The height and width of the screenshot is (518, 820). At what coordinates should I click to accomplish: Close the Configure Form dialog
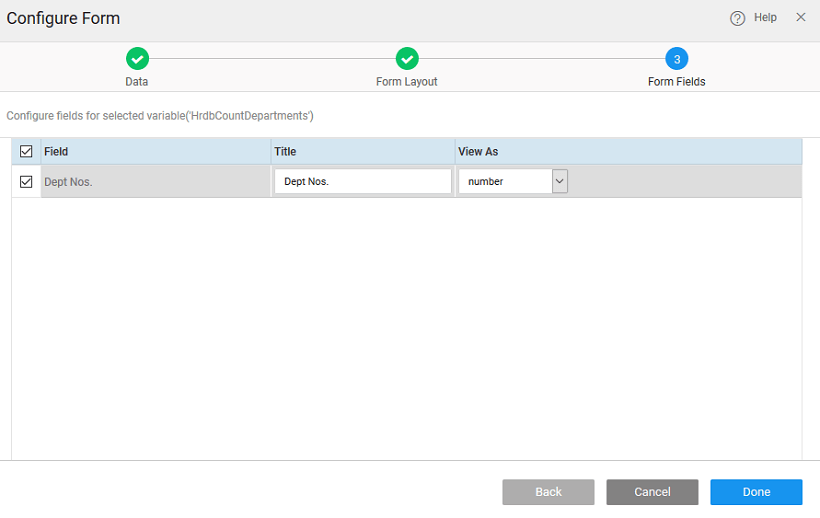tap(801, 17)
